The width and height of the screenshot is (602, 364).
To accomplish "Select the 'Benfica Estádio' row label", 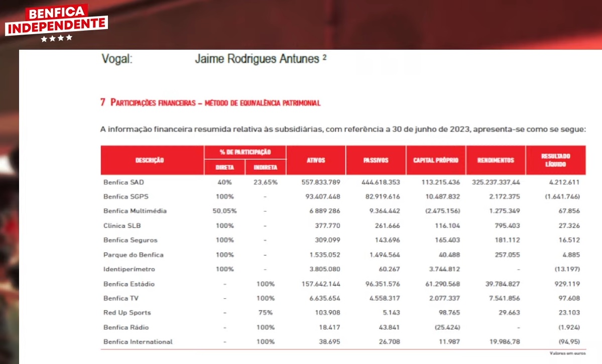I will [x=129, y=284].
